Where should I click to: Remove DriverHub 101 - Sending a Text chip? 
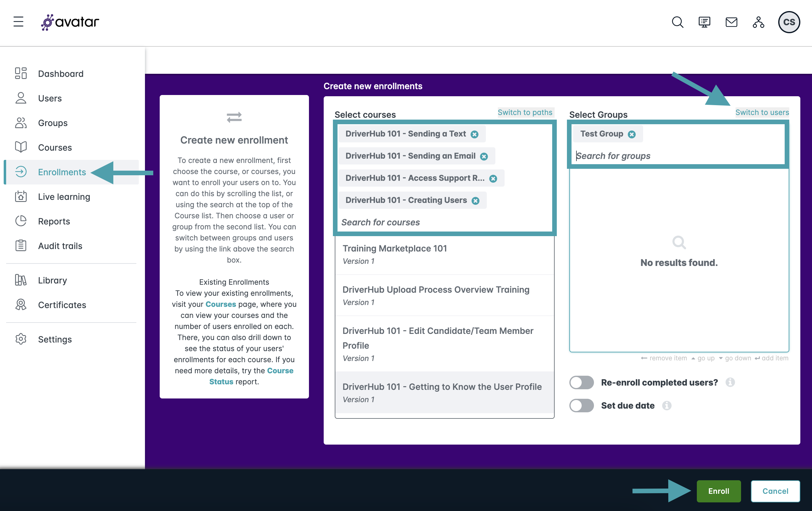pyautogui.click(x=474, y=134)
